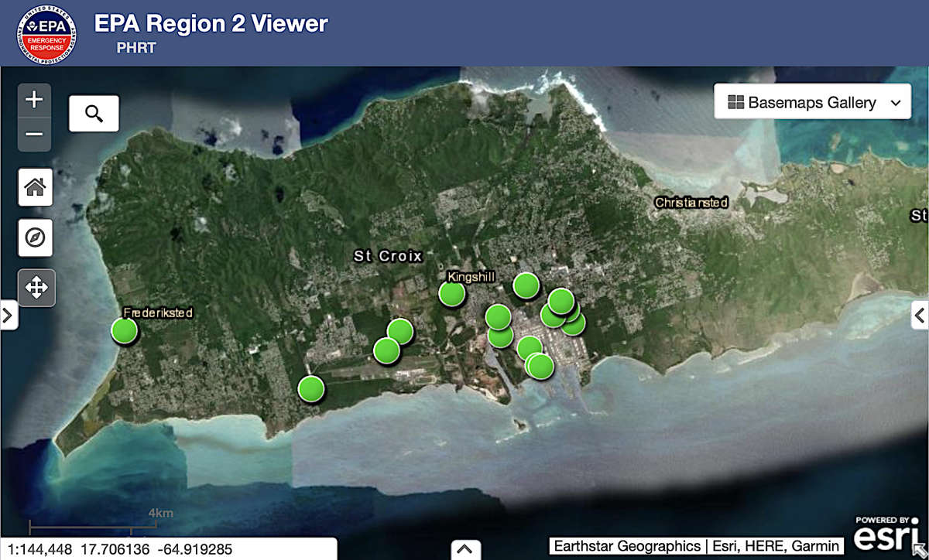
Task: Click the compass orientation button
Action: 36,237
